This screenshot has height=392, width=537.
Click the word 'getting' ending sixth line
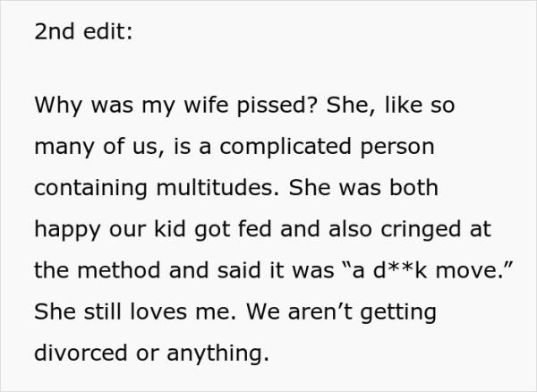pyautogui.click(x=398, y=313)
